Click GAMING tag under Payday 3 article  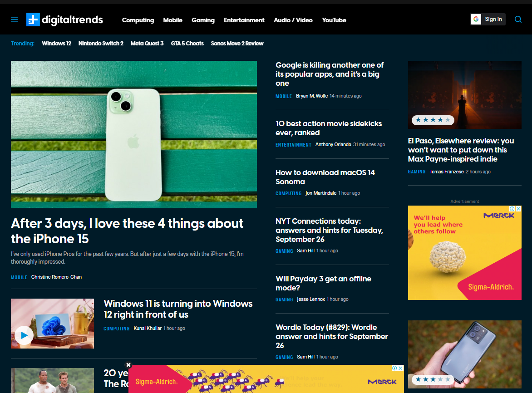coord(284,300)
